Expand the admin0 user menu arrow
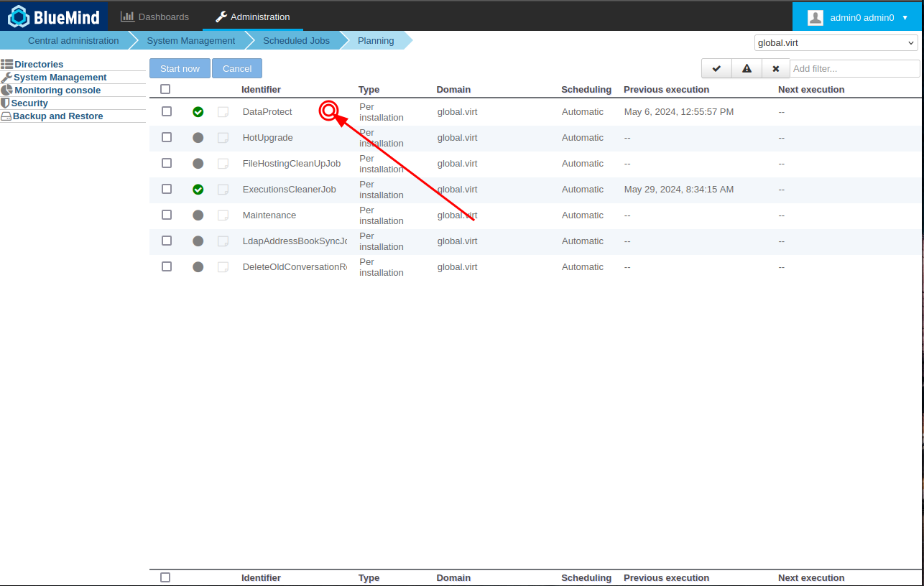924x586 pixels. [905, 17]
